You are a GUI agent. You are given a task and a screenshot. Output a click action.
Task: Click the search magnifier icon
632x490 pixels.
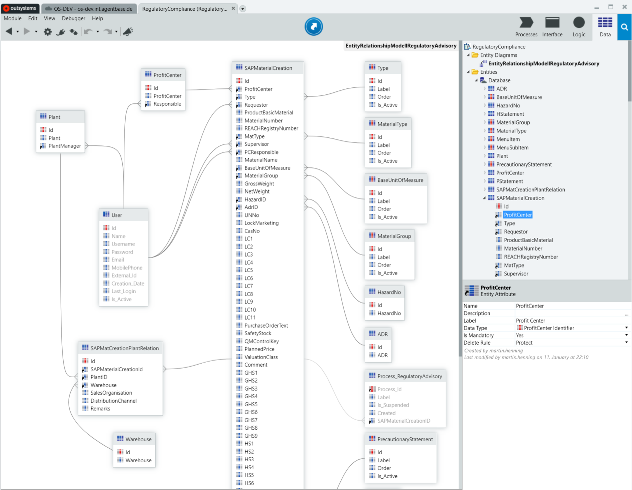(x=624, y=27)
